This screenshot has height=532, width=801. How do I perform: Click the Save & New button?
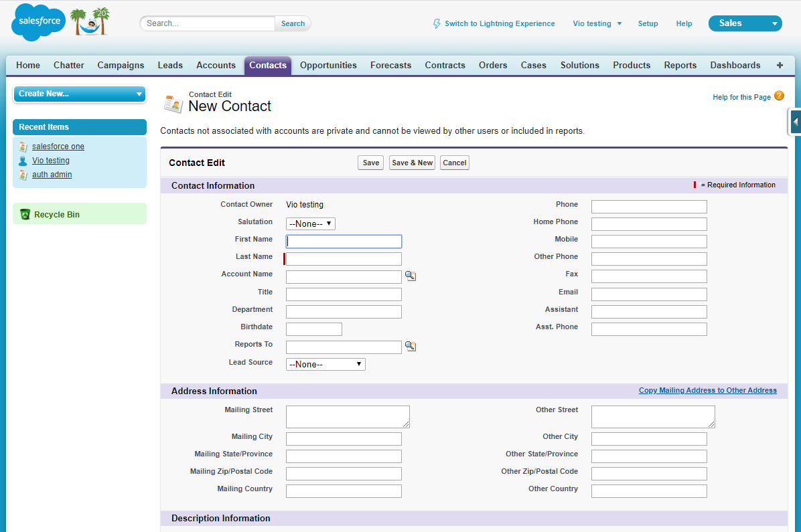click(413, 163)
